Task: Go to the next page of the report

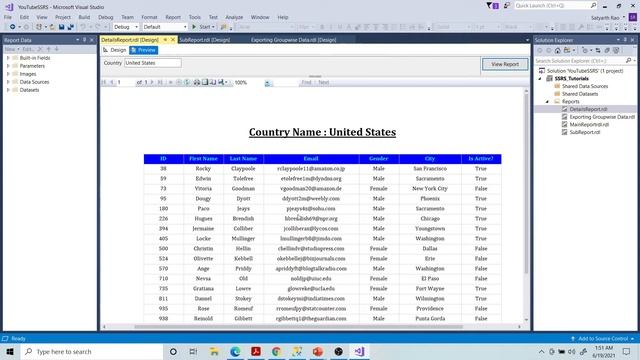Action: pyautogui.click(x=152, y=82)
